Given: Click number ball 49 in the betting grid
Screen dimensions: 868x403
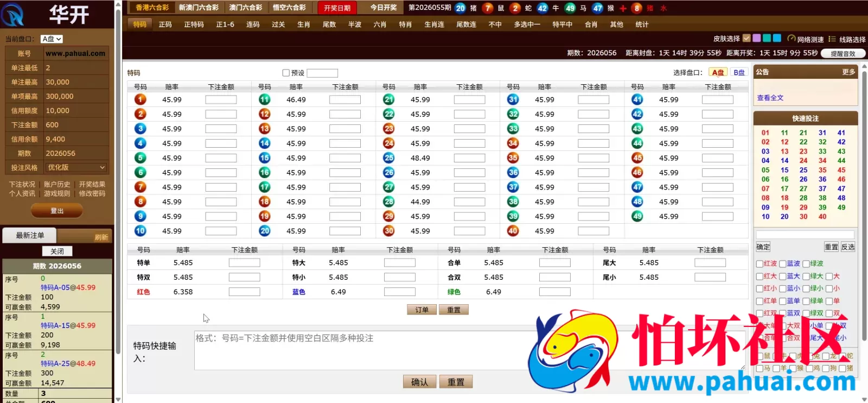Looking at the screenshot, I should [637, 216].
